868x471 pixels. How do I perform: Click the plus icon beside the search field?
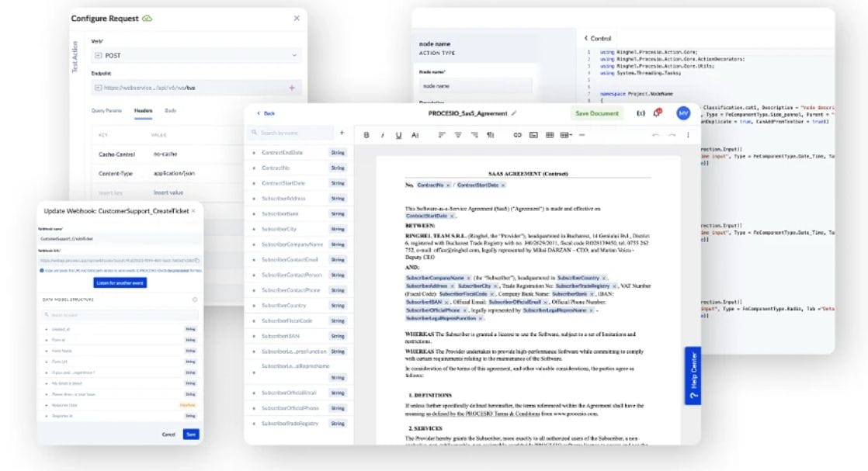[x=342, y=133]
